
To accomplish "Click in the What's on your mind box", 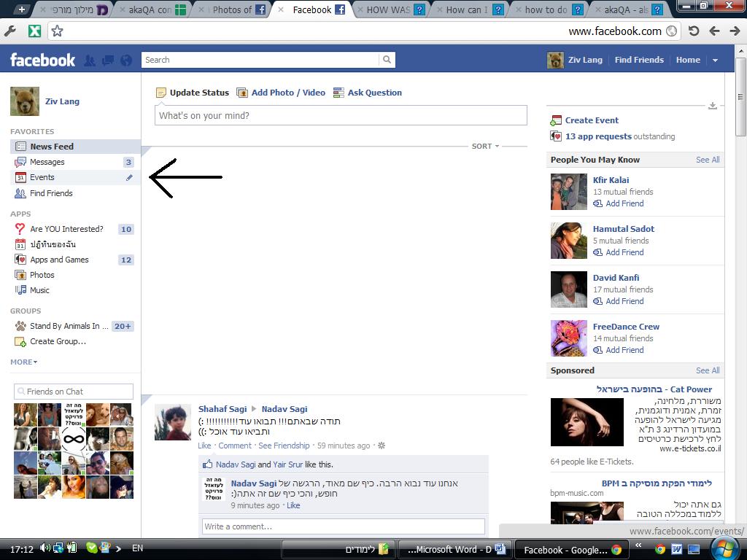I will pos(341,116).
